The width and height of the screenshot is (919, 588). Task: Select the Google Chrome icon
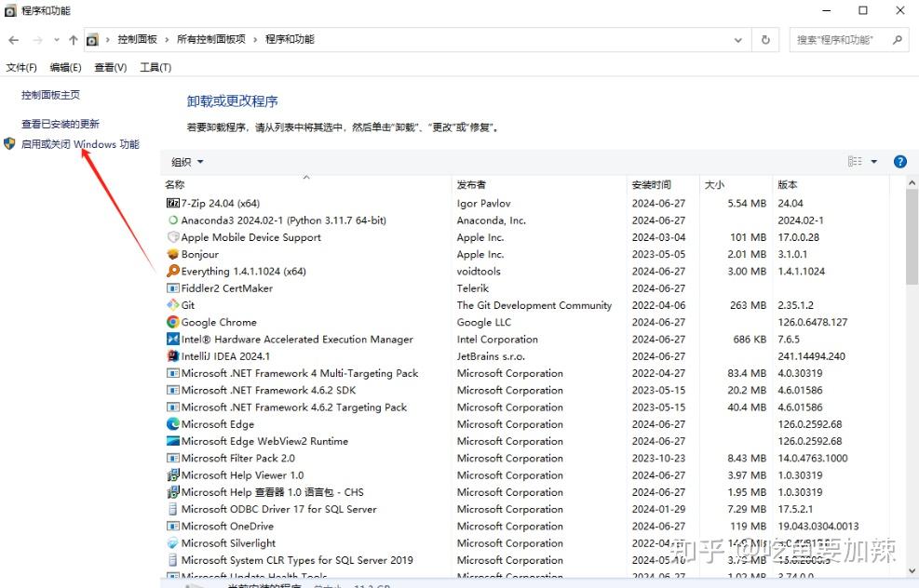pyautogui.click(x=175, y=322)
